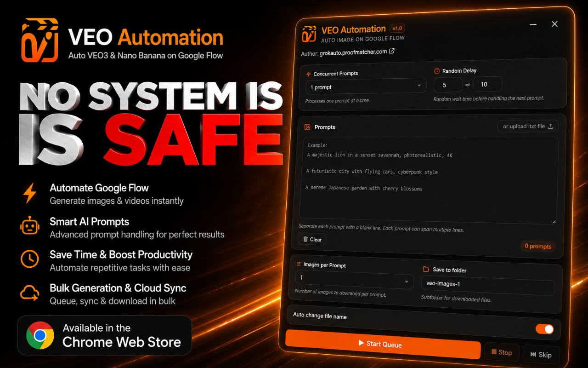Skip the current prompt with the Skip button

pos(541,355)
